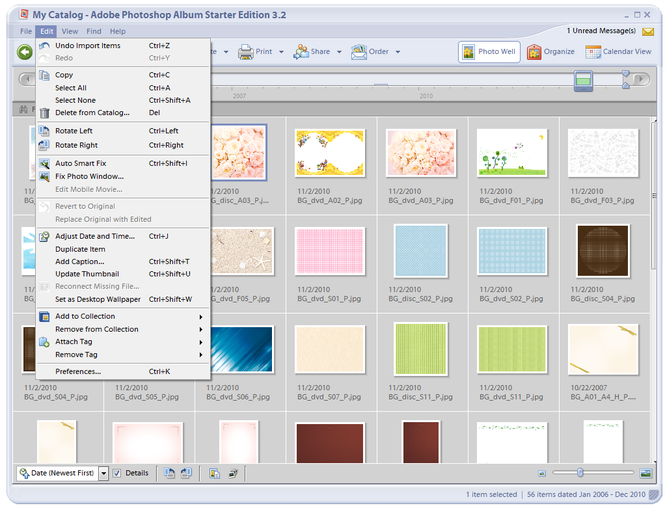665x508 pixels.
Task: Open Preferences...
Action: pyautogui.click(x=123, y=371)
